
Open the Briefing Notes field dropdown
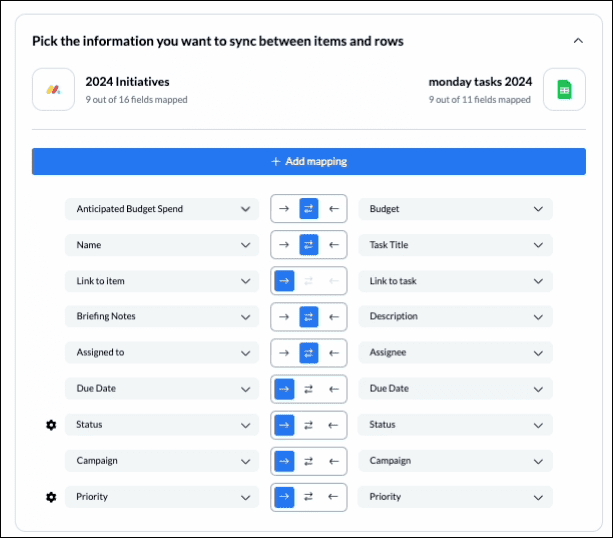pos(162,316)
